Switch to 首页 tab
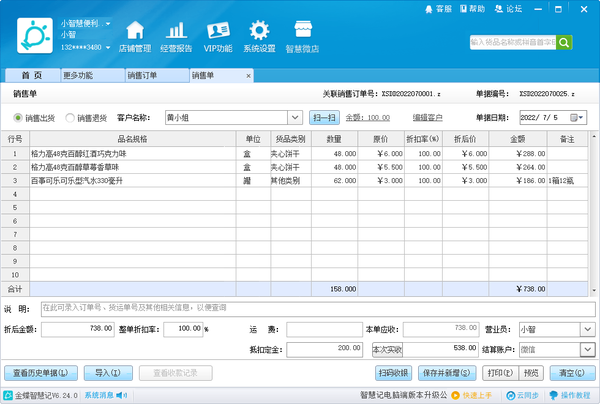 pos(33,75)
